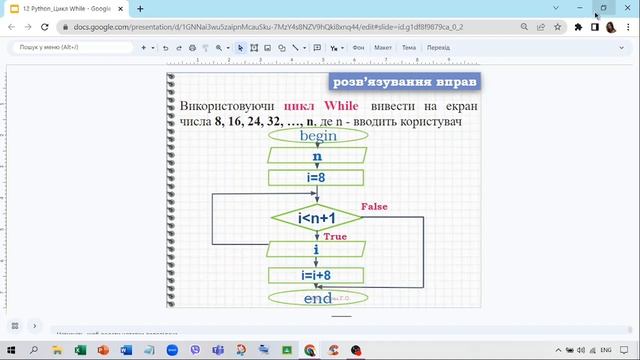Viewport: 640px width, 360px height.
Task: Click the Фон (Background) button
Action: pos(358,48)
